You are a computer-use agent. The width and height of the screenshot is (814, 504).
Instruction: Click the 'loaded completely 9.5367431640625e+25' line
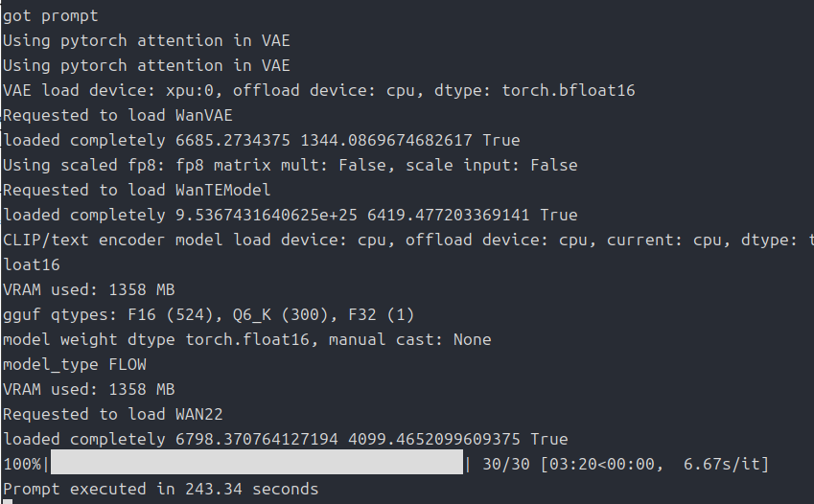(290, 215)
